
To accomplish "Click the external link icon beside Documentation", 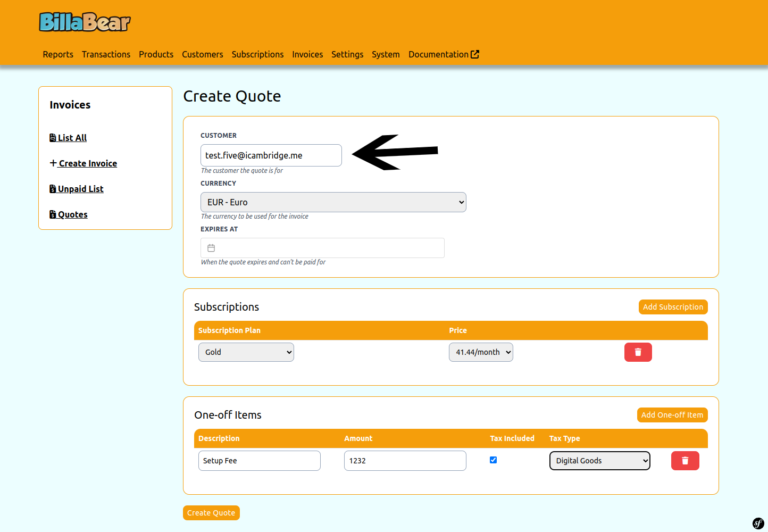I will click(x=475, y=54).
